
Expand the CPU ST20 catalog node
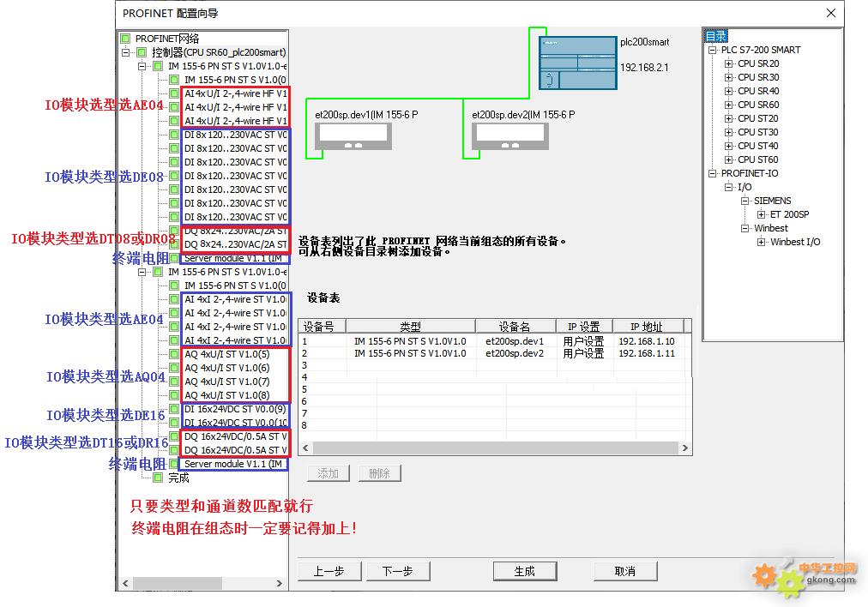pyautogui.click(x=728, y=118)
